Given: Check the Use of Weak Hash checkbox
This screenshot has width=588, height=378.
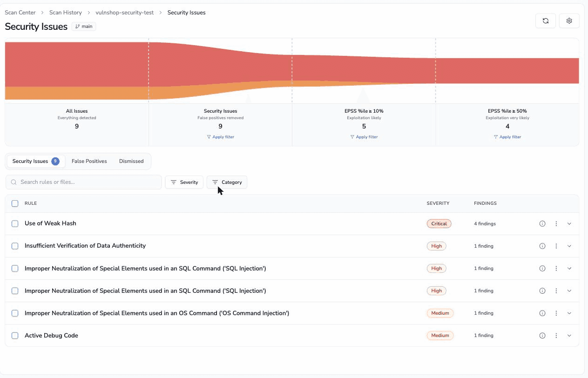Looking at the screenshot, I should (x=15, y=224).
